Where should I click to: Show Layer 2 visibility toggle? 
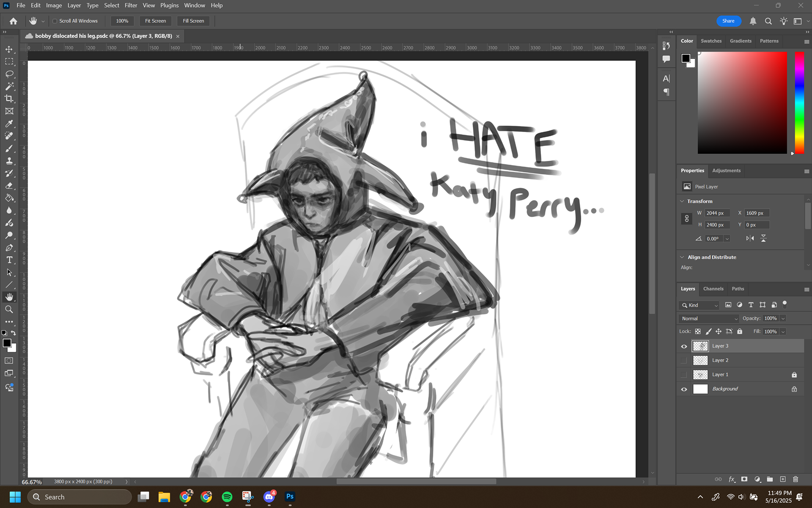point(684,360)
